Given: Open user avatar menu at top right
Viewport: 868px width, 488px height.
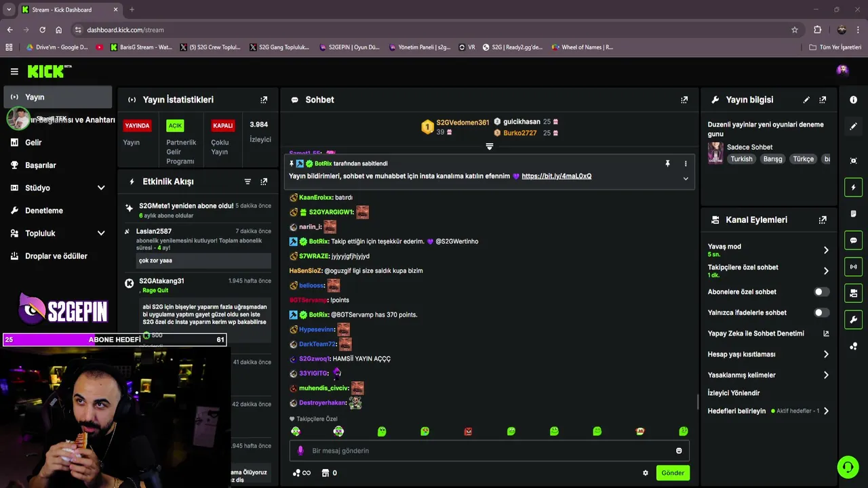Looking at the screenshot, I should point(842,70).
